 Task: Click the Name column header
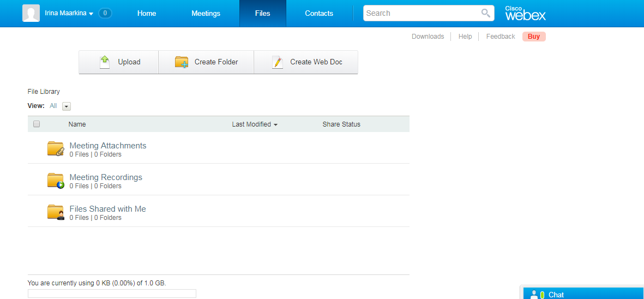pyautogui.click(x=77, y=124)
